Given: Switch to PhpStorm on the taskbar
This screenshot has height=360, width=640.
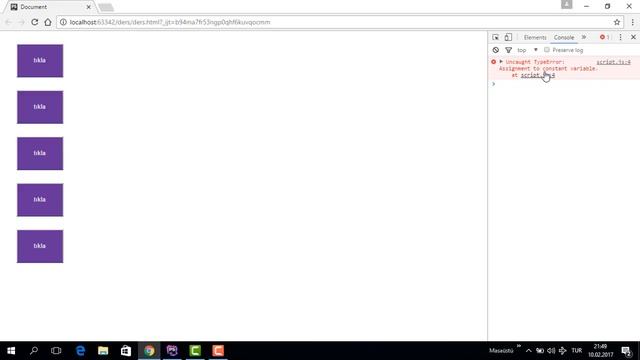Looking at the screenshot, I should [x=172, y=351].
